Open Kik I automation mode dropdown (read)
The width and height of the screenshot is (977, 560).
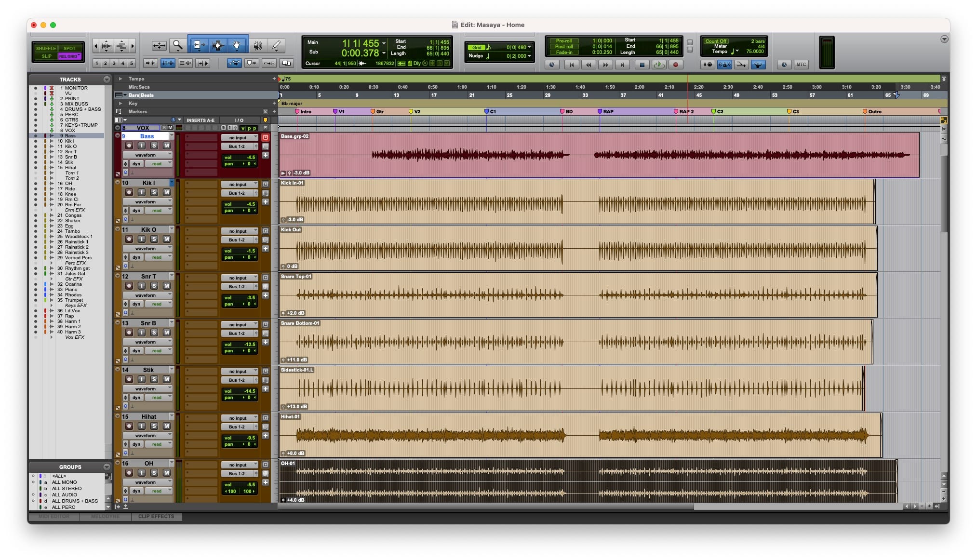tap(159, 211)
